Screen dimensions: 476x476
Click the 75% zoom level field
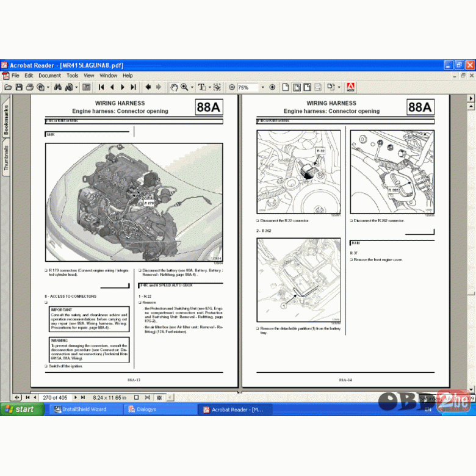click(x=248, y=87)
